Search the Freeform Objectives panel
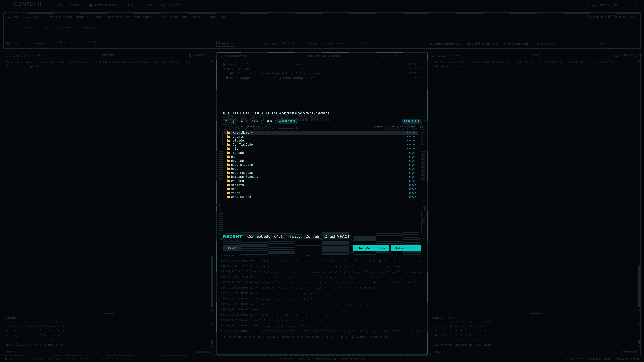The image size is (644, 362). tap(413, 56)
